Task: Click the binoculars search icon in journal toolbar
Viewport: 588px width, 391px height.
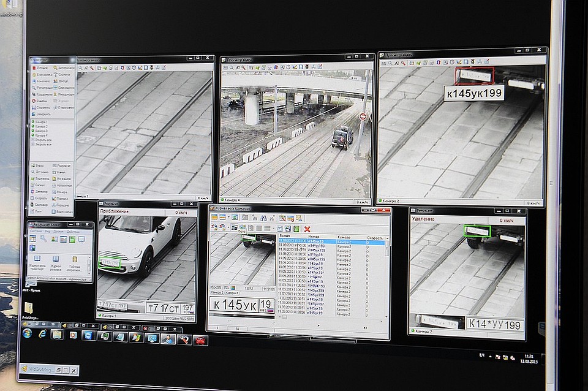Action: [263, 218]
